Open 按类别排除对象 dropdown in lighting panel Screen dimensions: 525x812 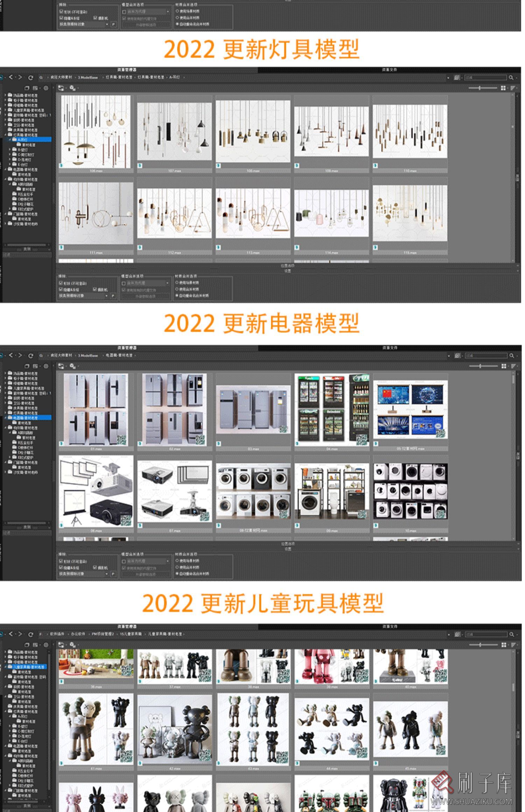point(84,296)
